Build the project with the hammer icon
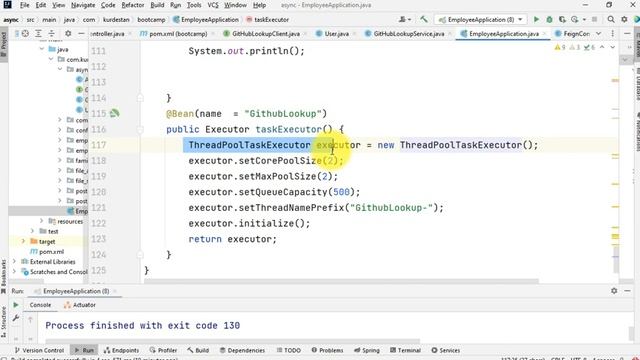640x360 pixels. pos(424,19)
